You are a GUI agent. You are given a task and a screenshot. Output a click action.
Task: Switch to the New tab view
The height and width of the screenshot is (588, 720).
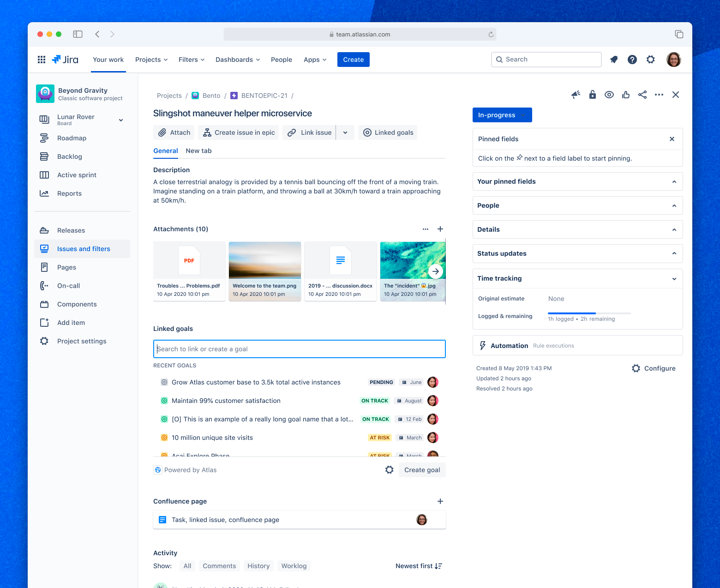(198, 151)
